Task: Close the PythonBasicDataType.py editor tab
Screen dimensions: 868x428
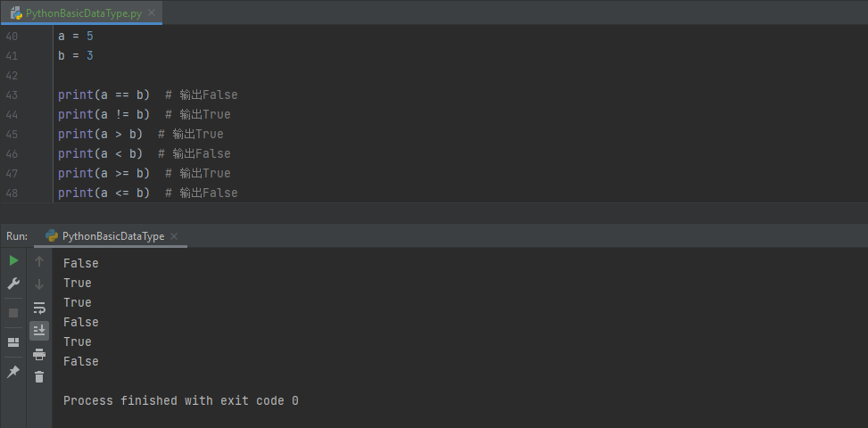Action: click(153, 13)
